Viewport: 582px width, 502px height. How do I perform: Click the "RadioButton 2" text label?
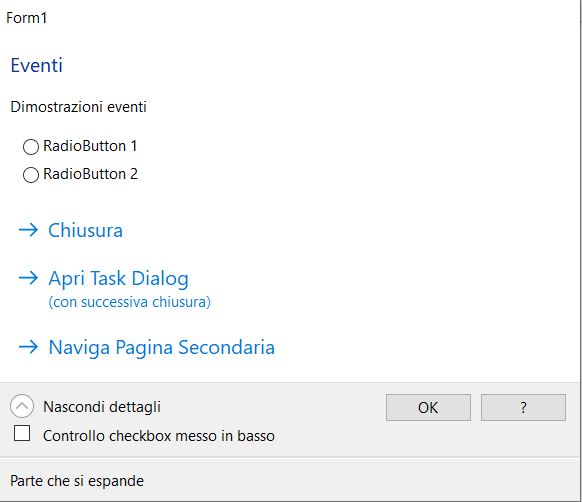[x=90, y=174]
